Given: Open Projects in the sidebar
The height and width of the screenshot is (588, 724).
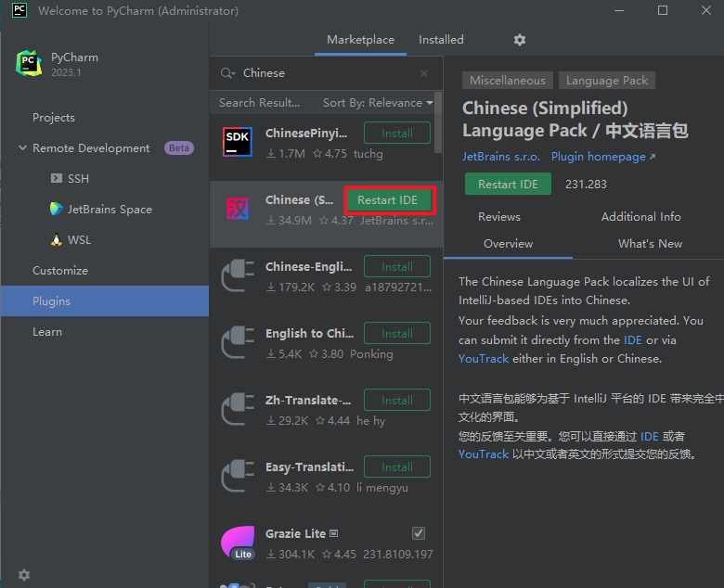Looking at the screenshot, I should tap(54, 118).
